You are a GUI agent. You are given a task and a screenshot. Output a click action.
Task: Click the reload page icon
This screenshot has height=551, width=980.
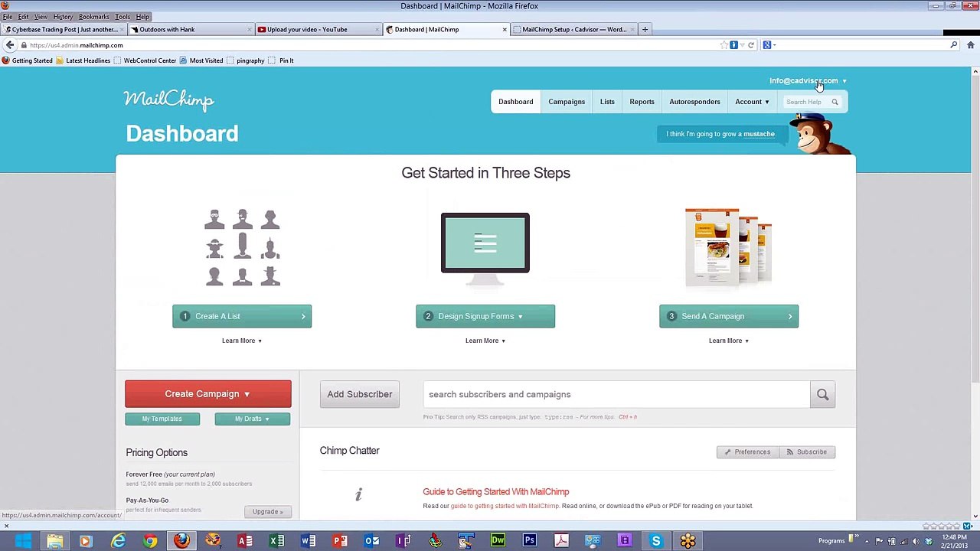pyautogui.click(x=751, y=45)
